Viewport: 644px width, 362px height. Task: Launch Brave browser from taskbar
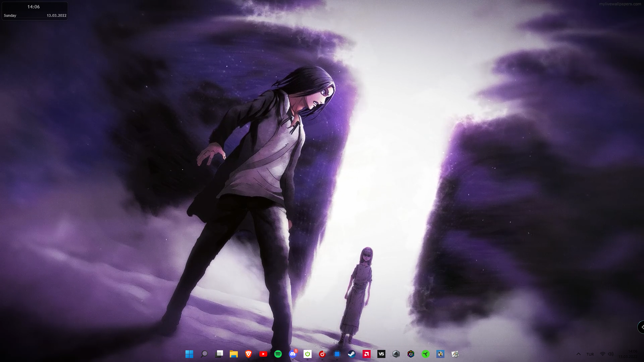tap(249, 354)
